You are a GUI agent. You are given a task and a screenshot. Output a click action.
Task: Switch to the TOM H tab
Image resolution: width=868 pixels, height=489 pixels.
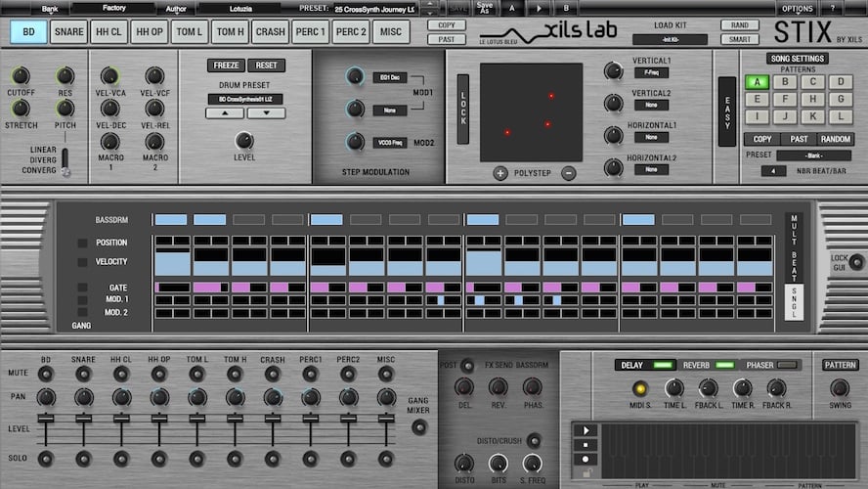(x=230, y=31)
